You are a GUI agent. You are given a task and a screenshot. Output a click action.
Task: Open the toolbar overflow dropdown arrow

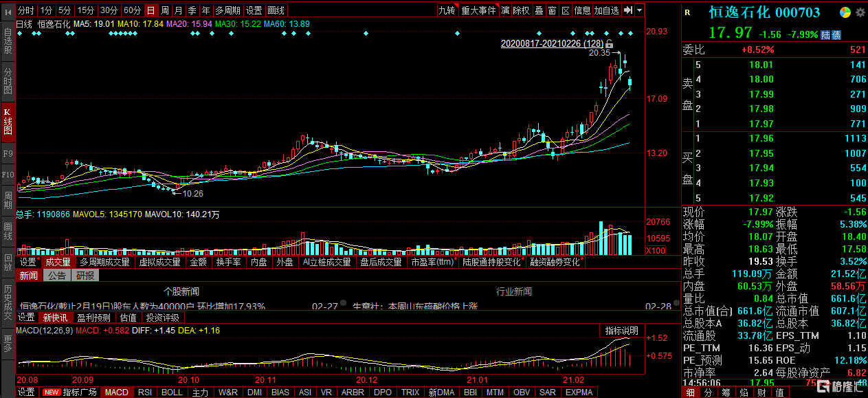(640, 10)
